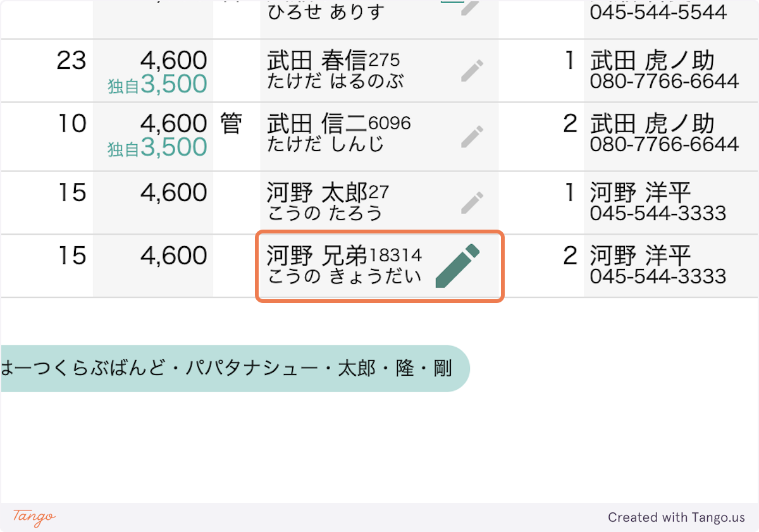Image resolution: width=759 pixels, height=532 pixels.
Task: Click the edit pencil for 武田 春信
Action: pos(472,71)
